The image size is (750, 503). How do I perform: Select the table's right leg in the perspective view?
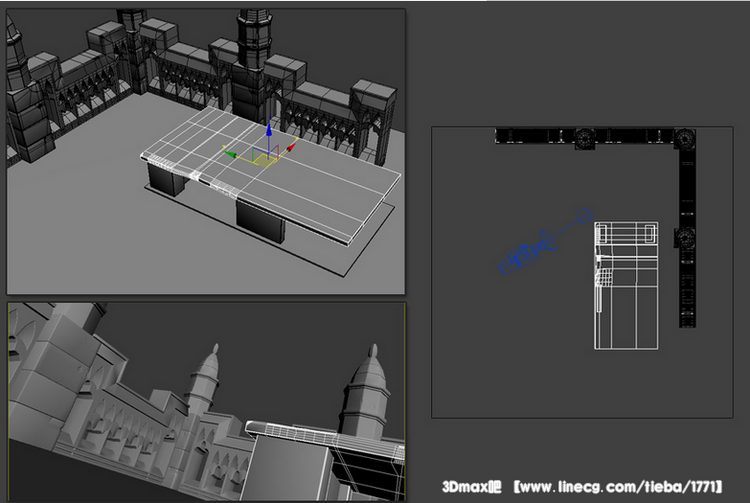(x=261, y=221)
